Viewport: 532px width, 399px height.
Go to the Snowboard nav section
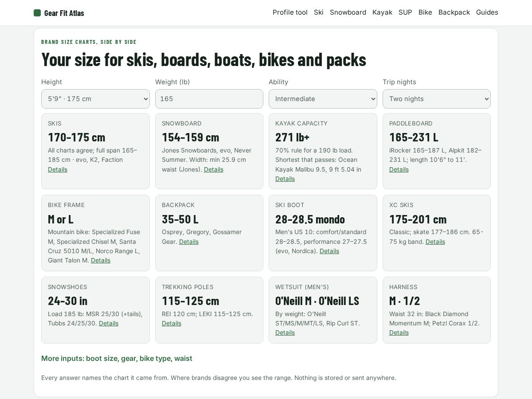tap(348, 12)
